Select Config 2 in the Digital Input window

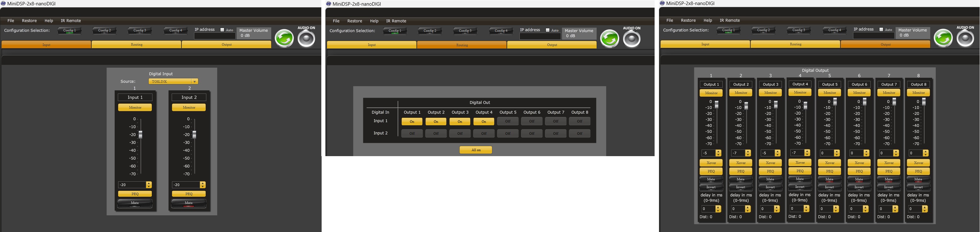pos(105,31)
